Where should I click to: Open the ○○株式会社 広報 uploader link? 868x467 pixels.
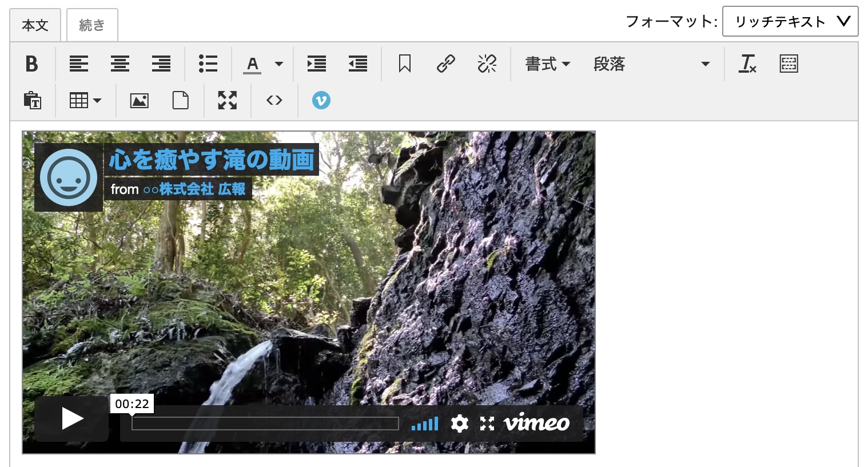coord(194,189)
